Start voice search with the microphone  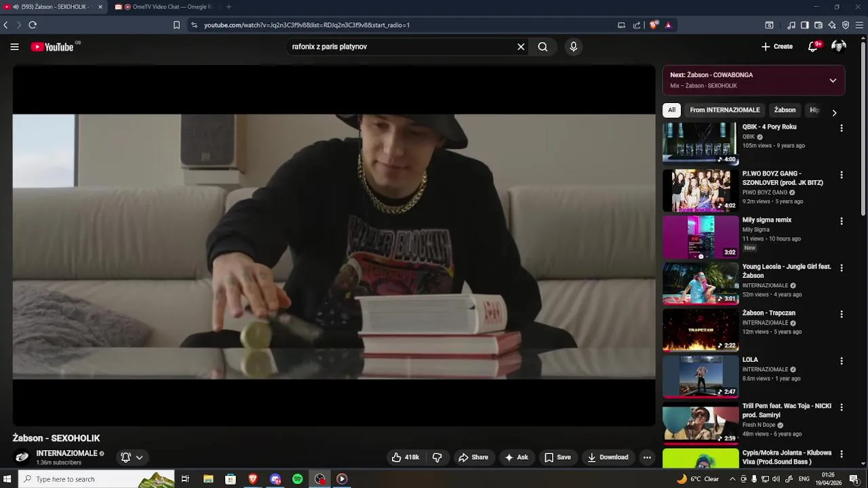coord(574,47)
